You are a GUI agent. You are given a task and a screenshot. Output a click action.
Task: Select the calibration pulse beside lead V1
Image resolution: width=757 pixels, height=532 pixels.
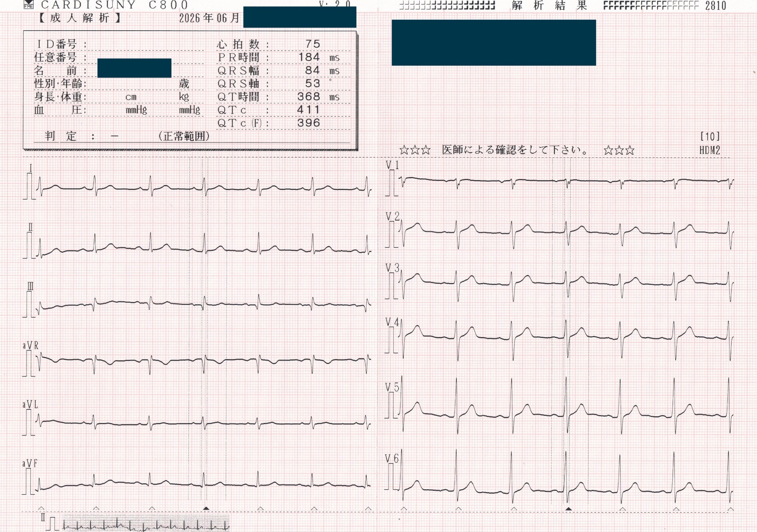click(392, 183)
